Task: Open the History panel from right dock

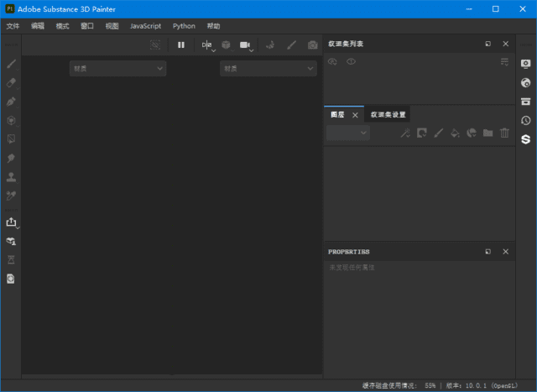Action: click(x=526, y=120)
